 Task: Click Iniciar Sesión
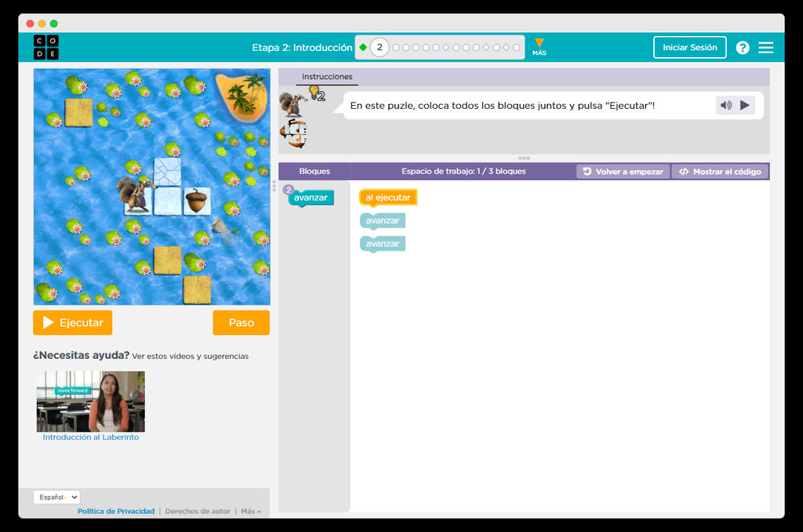point(689,47)
